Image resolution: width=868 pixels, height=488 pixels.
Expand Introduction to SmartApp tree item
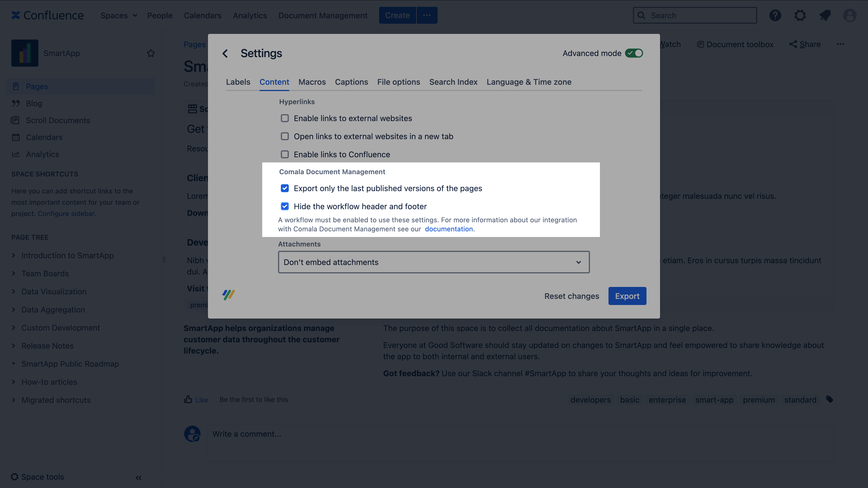pyautogui.click(x=14, y=255)
